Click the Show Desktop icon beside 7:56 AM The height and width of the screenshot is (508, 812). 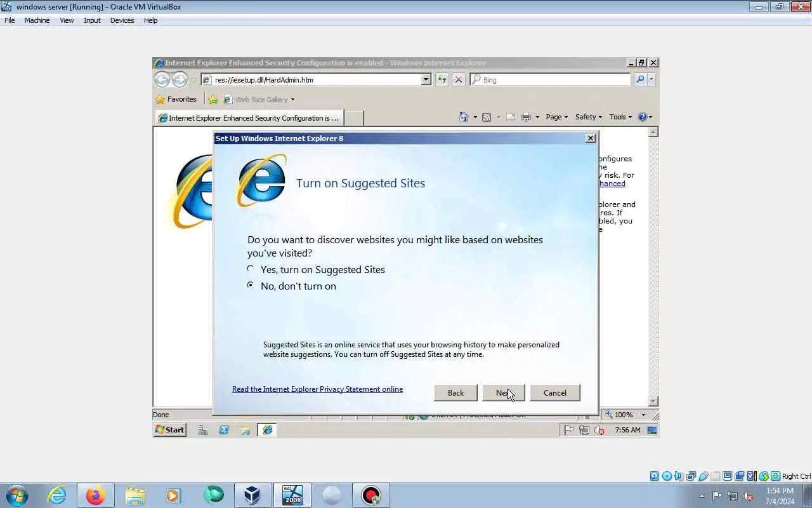(652, 430)
